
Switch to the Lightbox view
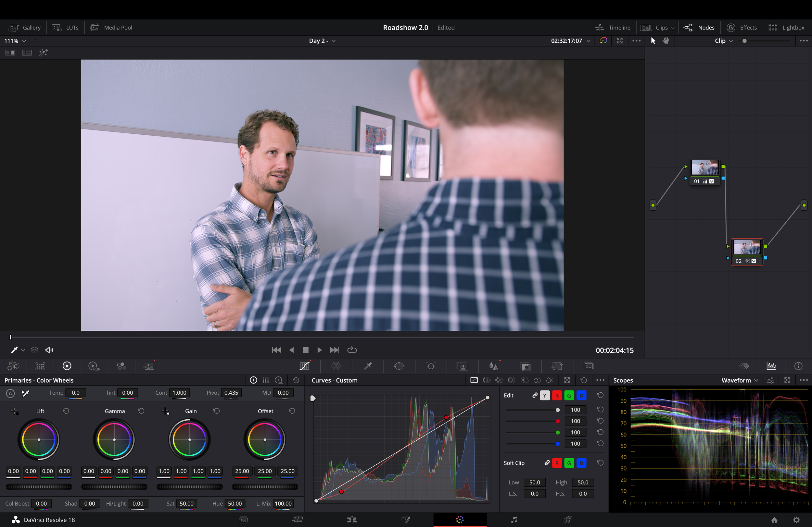pyautogui.click(x=786, y=28)
